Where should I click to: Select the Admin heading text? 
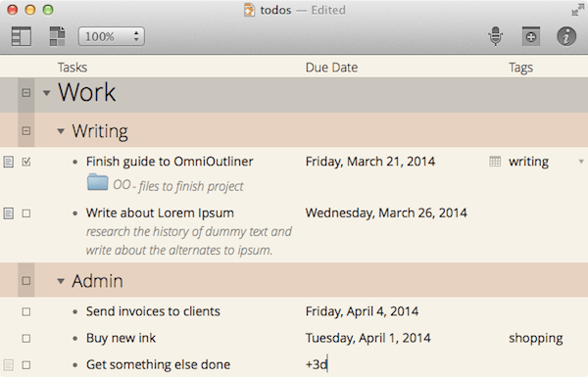[x=97, y=281]
